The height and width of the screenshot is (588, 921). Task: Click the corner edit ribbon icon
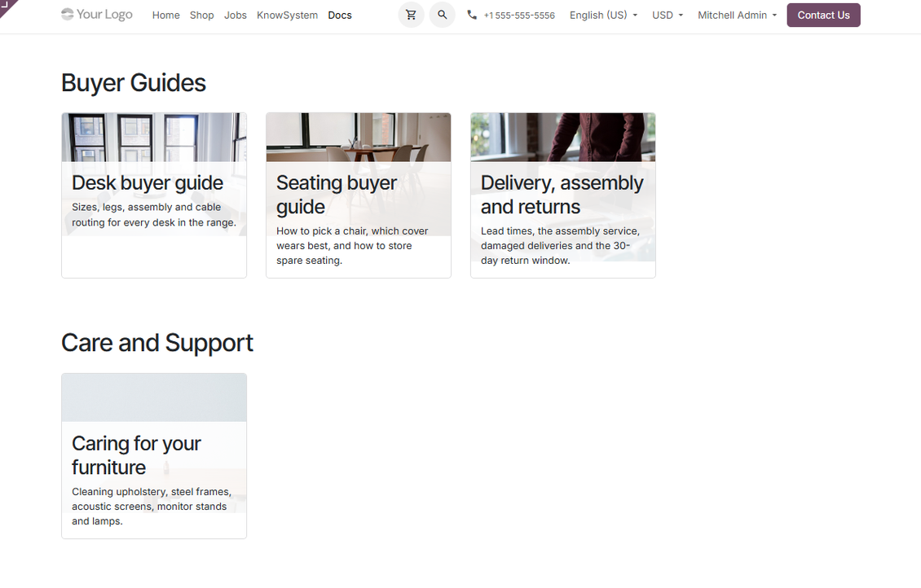7,7
